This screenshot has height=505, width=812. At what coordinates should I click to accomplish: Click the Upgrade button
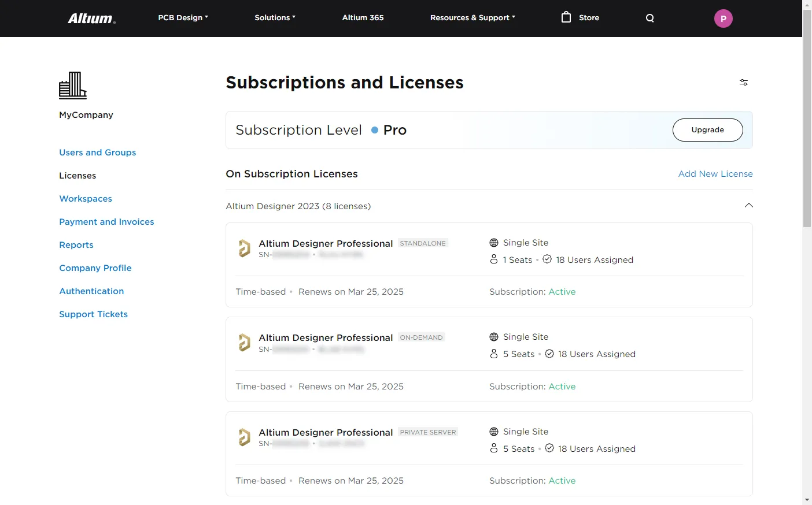[708, 130]
